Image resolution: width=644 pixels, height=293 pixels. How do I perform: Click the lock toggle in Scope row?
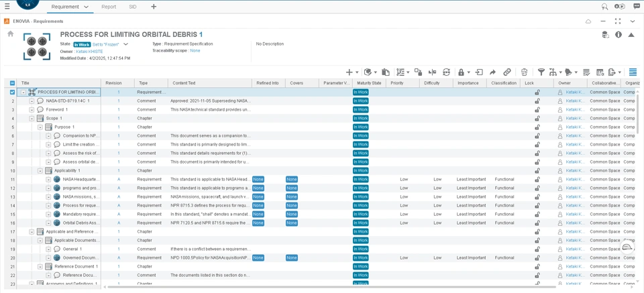(x=537, y=118)
